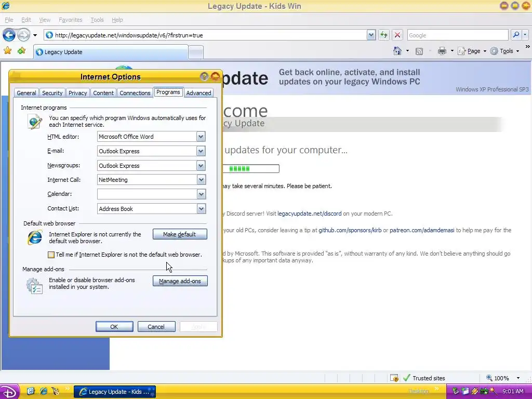Click OK in Internet Options
532x399 pixels.
click(114, 326)
